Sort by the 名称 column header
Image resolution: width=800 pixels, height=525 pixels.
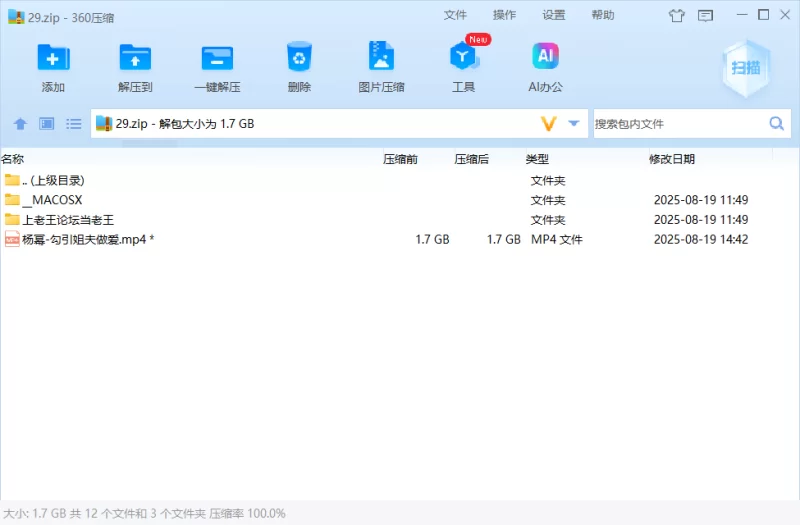coord(13,159)
